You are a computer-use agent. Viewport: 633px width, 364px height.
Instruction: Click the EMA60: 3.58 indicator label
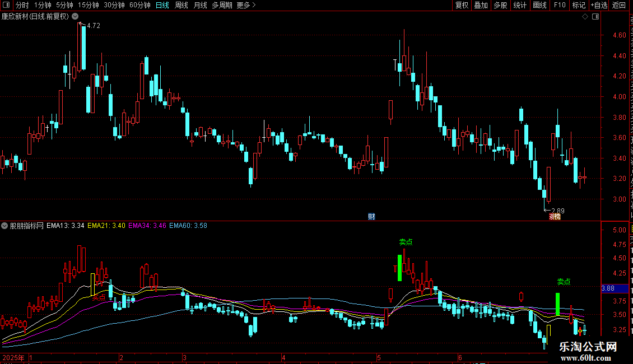[188, 226]
